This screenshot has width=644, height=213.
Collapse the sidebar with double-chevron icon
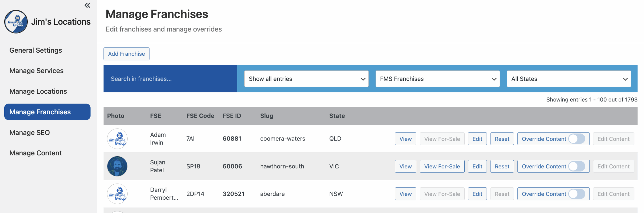tap(87, 5)
